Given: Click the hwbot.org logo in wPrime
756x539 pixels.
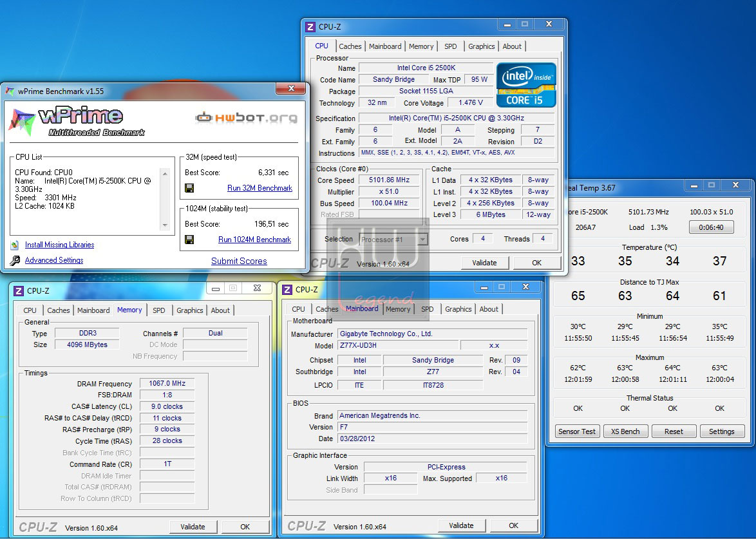Looking at the screenshot, I should tap(246, 117).
